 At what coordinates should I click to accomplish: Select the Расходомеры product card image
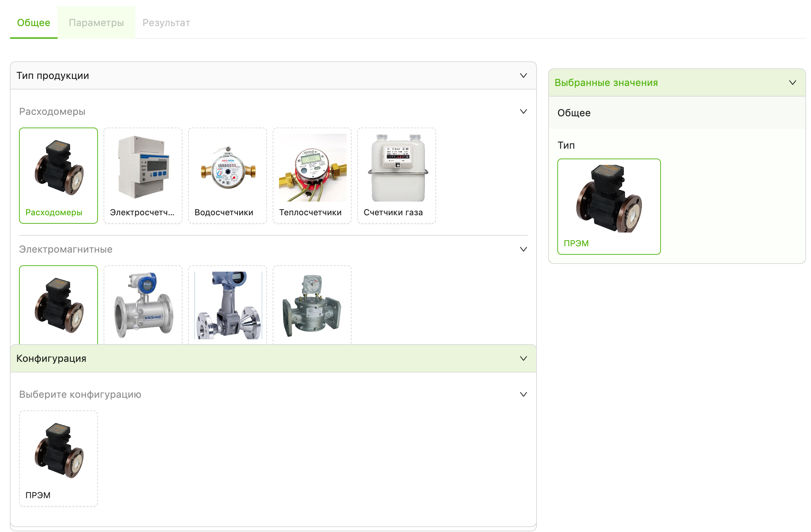coord(58,168)
